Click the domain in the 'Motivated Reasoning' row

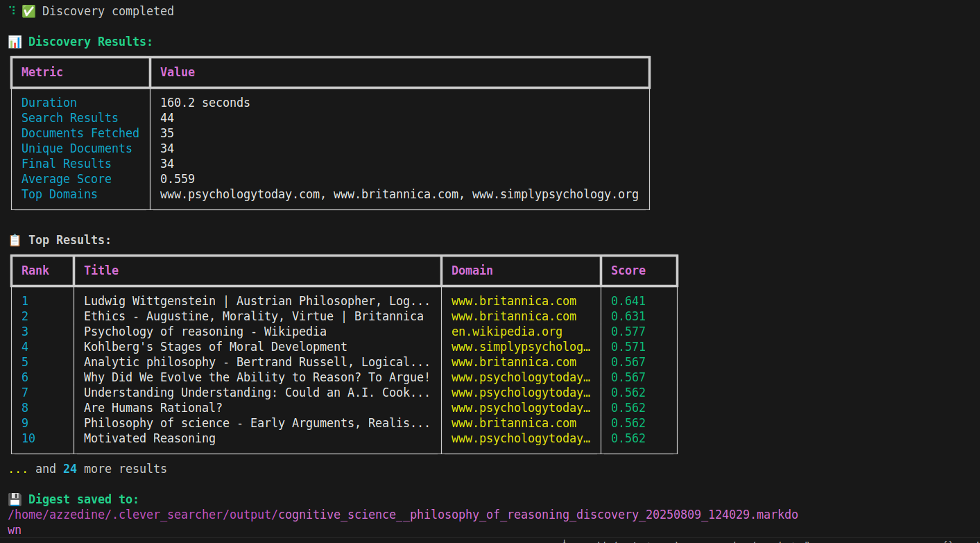click(521, 438)
